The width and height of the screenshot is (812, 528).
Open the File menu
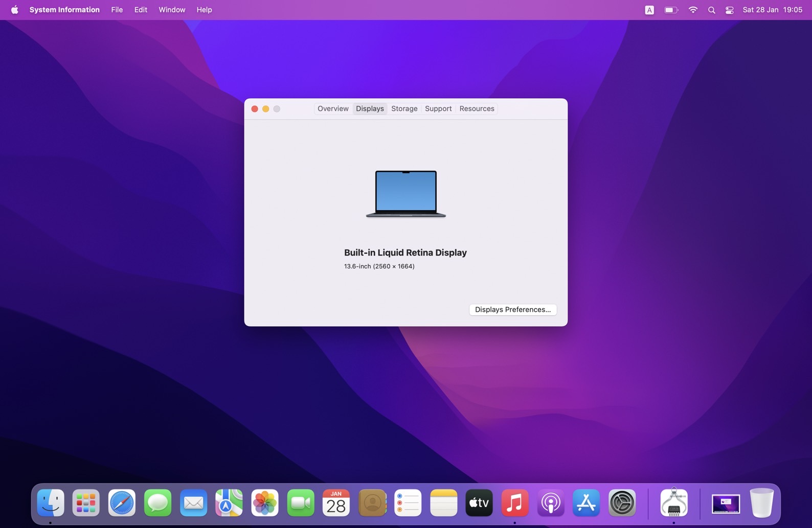(x=117, y=10)
